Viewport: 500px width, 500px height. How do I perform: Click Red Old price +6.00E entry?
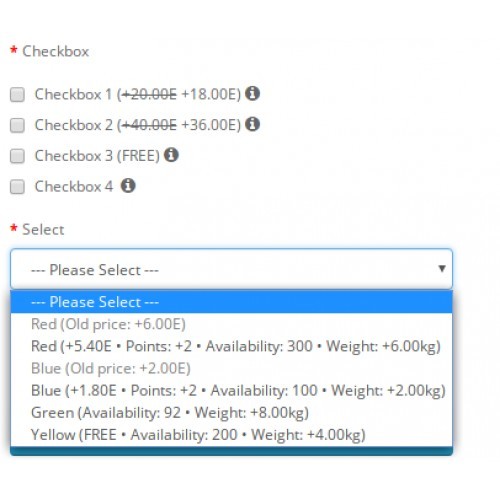[231, 324]
